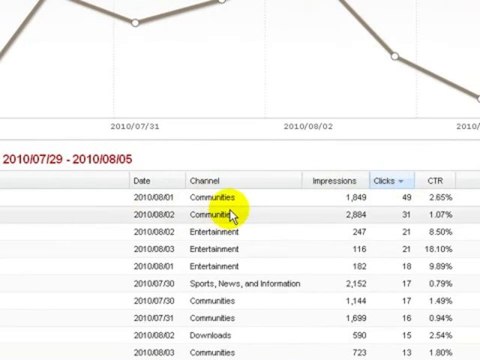Select Entertainment channel with 182 impressions
The width and height of the screenshot is (480, 360).
coord(214,266)
